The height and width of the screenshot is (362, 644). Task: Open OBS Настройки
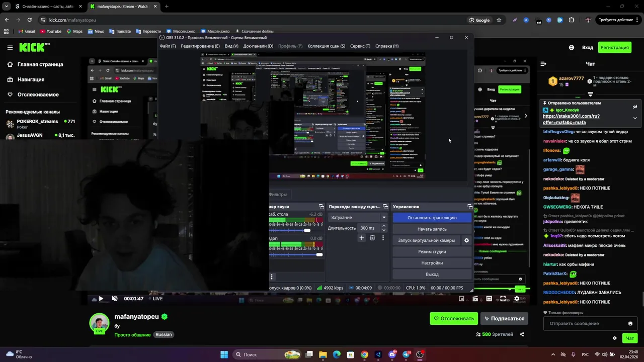[x=432, y=263]
